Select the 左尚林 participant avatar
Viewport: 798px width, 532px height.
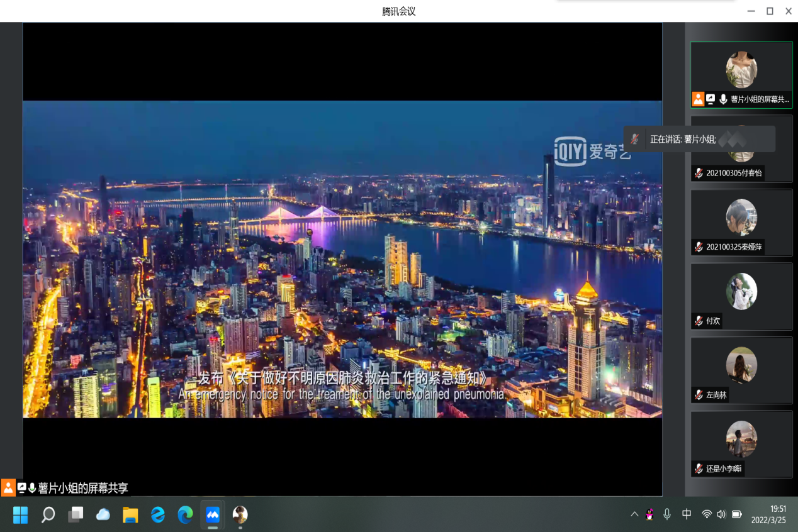tap(741, 365)
